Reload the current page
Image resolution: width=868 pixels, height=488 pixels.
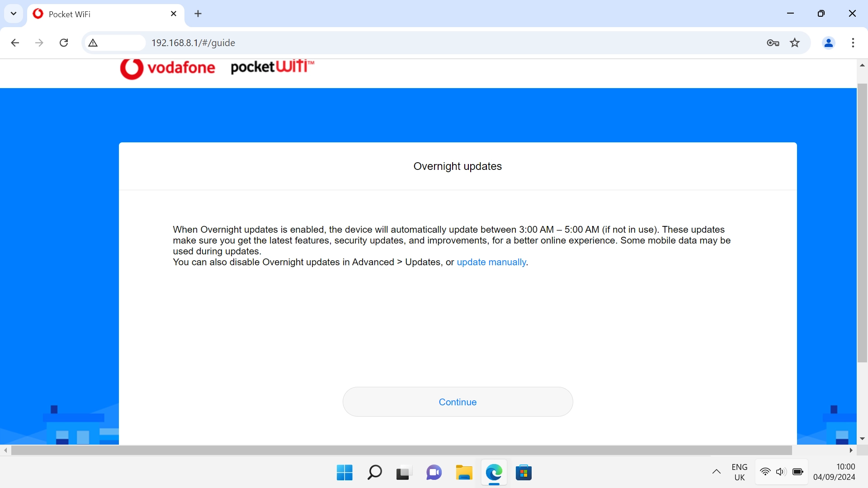tap(64, 42)
